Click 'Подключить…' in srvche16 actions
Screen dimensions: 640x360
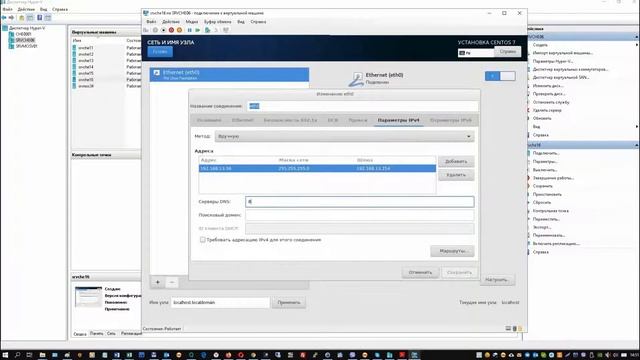click(x=546, y=153)
